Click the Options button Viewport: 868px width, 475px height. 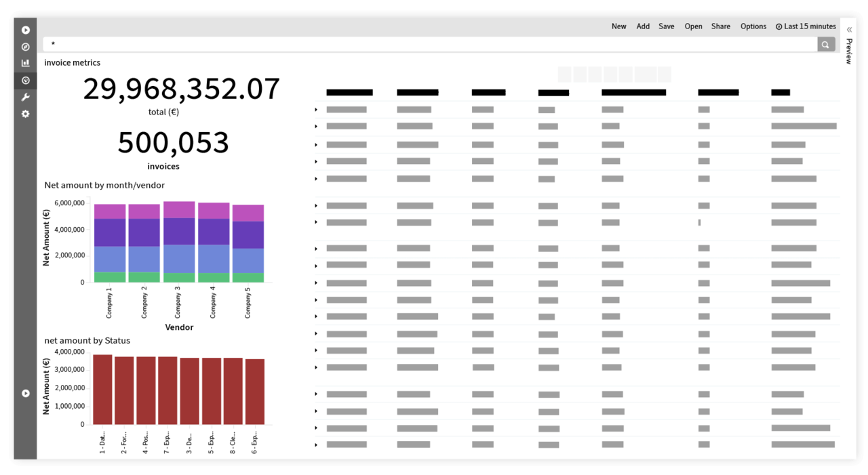(753, 26)
